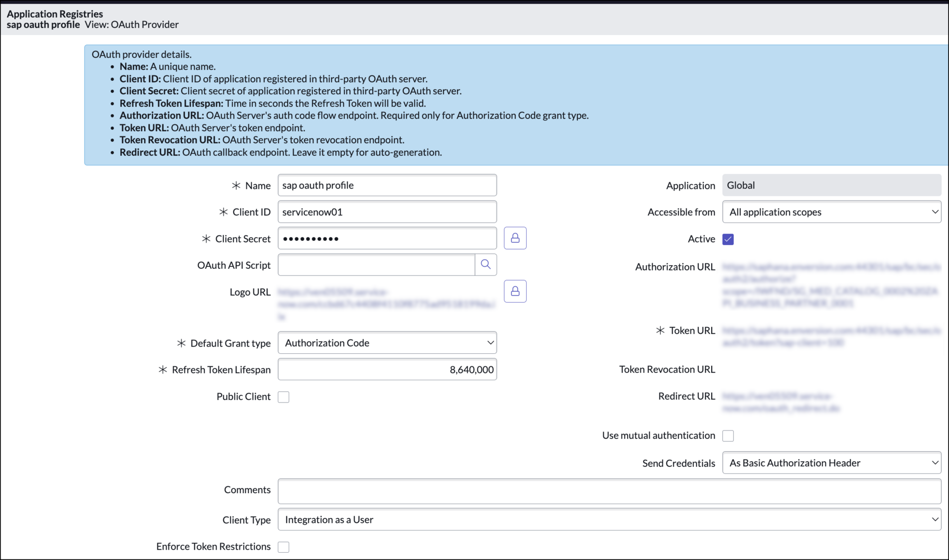Click the blurred Authorization URL value

(831, 285)
